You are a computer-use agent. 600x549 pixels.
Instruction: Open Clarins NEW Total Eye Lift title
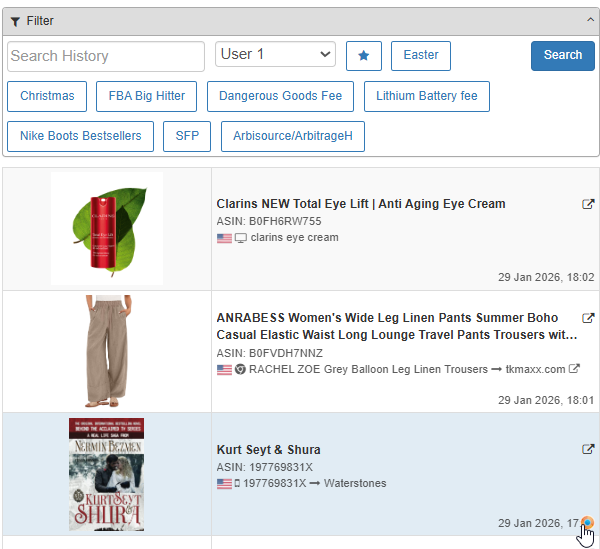click(x=361, y=204)
